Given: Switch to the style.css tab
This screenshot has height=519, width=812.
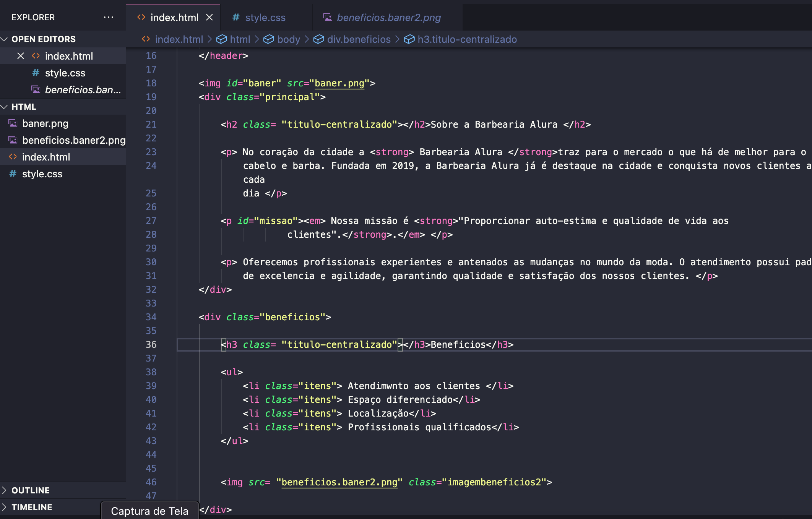Looking at the screenshot, I should pyautogui.click(x=265, y=18).
